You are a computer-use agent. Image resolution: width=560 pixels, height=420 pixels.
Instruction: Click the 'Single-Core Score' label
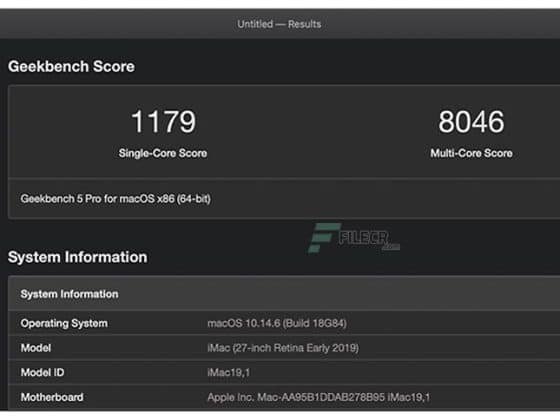[163, 153]
